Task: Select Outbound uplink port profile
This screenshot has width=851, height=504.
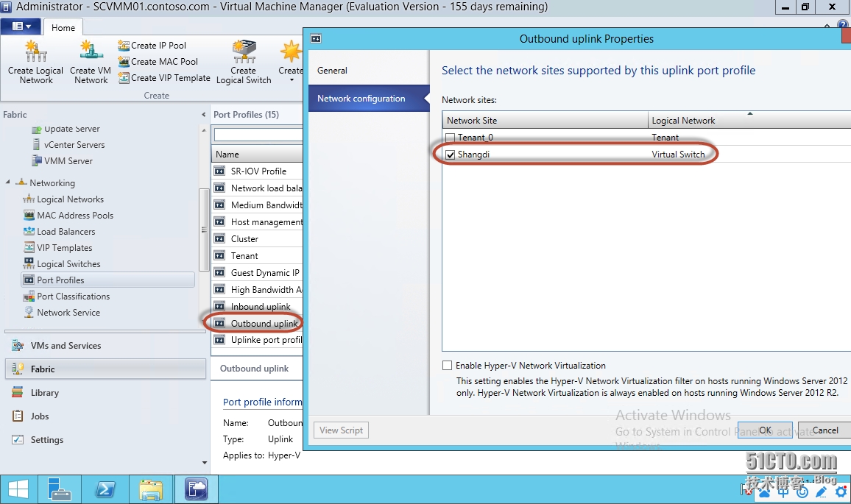Action: click(257, 323)
